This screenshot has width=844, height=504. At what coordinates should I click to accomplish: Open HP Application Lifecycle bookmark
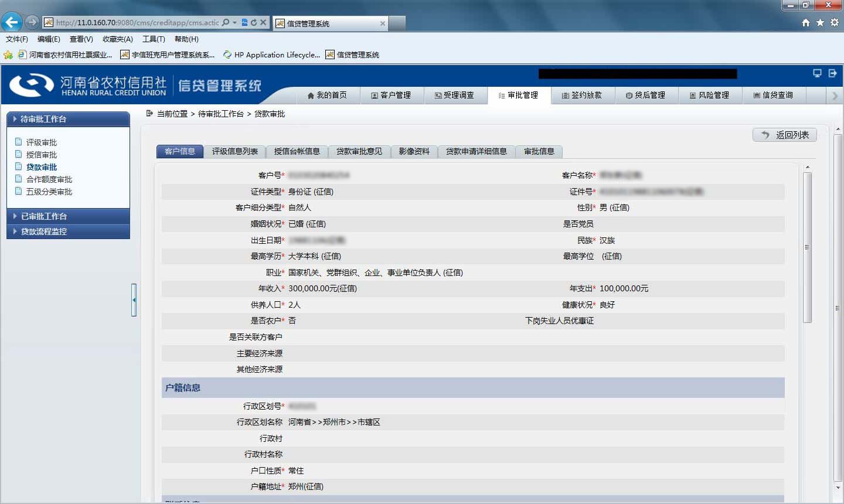[272, 55]
